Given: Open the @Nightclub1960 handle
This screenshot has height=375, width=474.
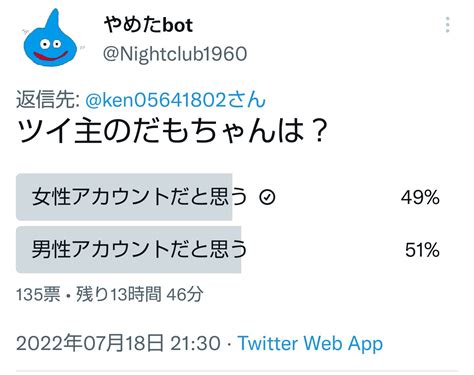Looking at the screenshot, I should pyautogui.click(x=175, y=54).
